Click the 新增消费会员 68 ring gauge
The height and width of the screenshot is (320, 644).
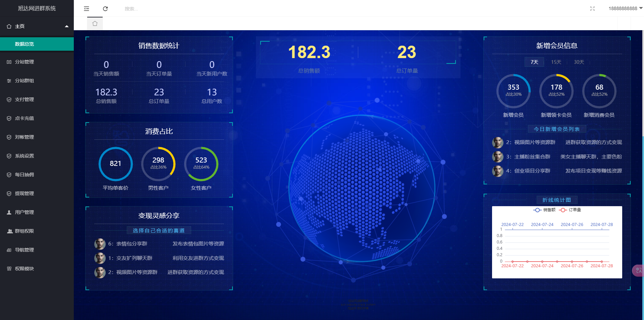click(x=599, y=91)
